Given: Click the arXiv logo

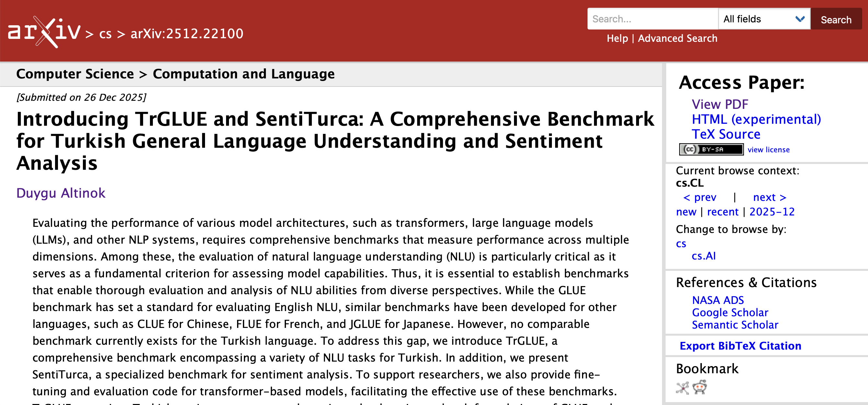Looking at the screenshot, I should tap(44, 32).
